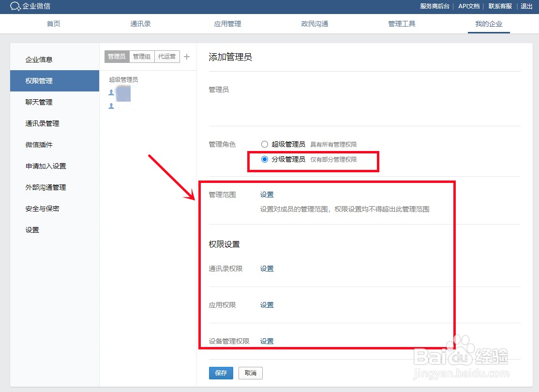Screen dimensions: 539x392
Task: Open the 通讯录 menu
Action: click(x=140, y=23)
